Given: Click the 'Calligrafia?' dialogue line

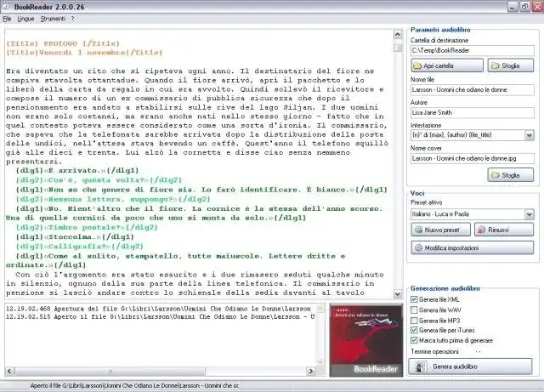Looking at the screenshot, I should tap(79, 247).
